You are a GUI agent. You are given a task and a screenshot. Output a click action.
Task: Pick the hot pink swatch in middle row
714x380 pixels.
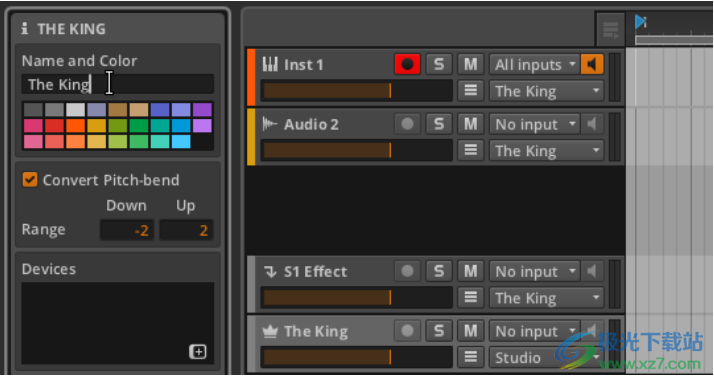point(33,126)
